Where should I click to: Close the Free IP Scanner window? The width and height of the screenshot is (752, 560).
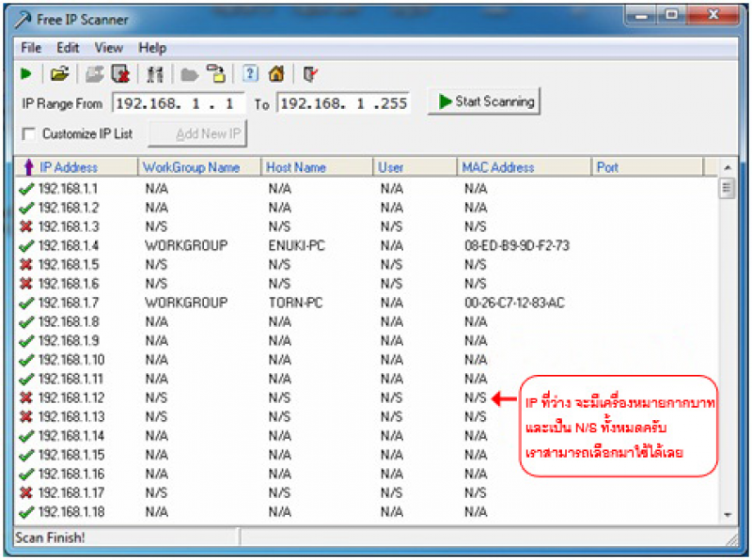[713, 15]
